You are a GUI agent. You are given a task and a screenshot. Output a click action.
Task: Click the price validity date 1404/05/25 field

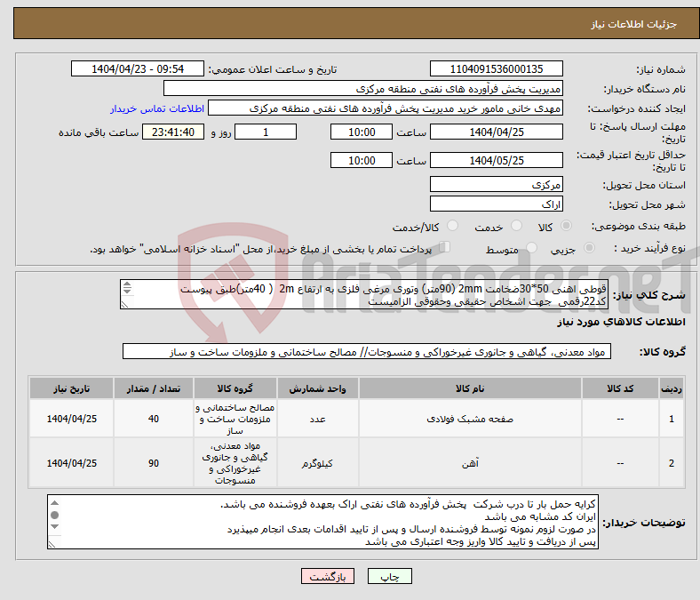(497, 160)
